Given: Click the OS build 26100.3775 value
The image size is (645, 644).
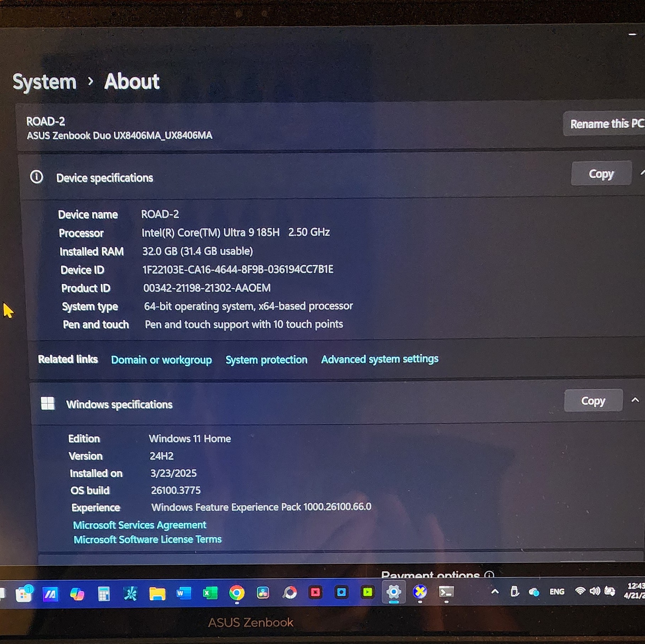Looking at the screenshot, I should [176, 490].
